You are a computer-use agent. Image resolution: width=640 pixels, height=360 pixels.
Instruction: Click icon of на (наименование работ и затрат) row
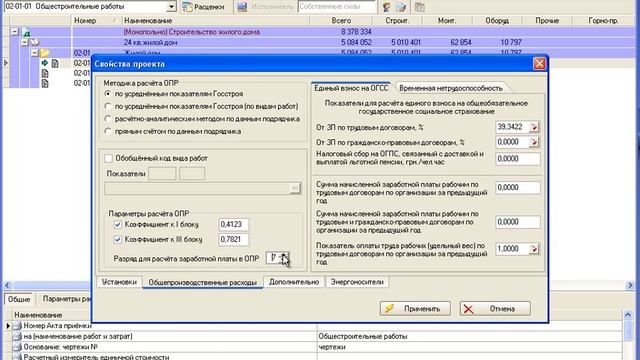[17, 336]
